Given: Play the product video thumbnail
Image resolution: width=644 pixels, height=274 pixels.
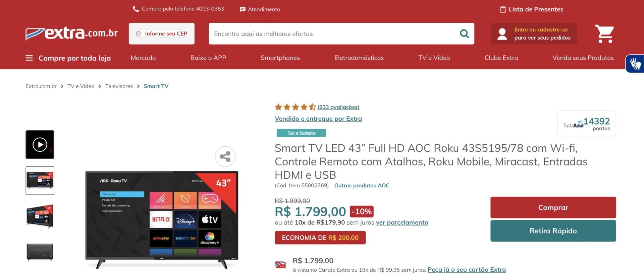Looking at the screenshot, I should tap(40, 145).
